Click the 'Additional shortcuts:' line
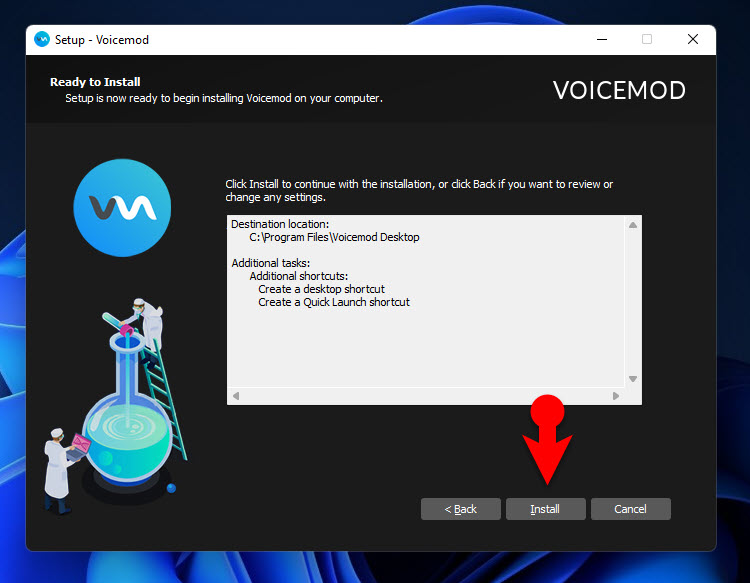 [298, 276]
